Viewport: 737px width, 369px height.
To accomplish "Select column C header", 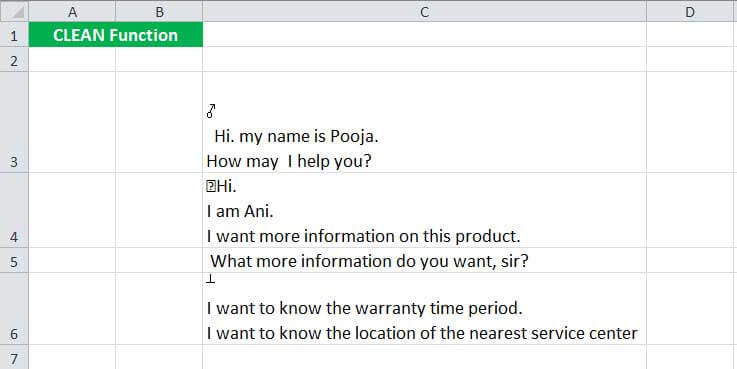I will [424, 11].
